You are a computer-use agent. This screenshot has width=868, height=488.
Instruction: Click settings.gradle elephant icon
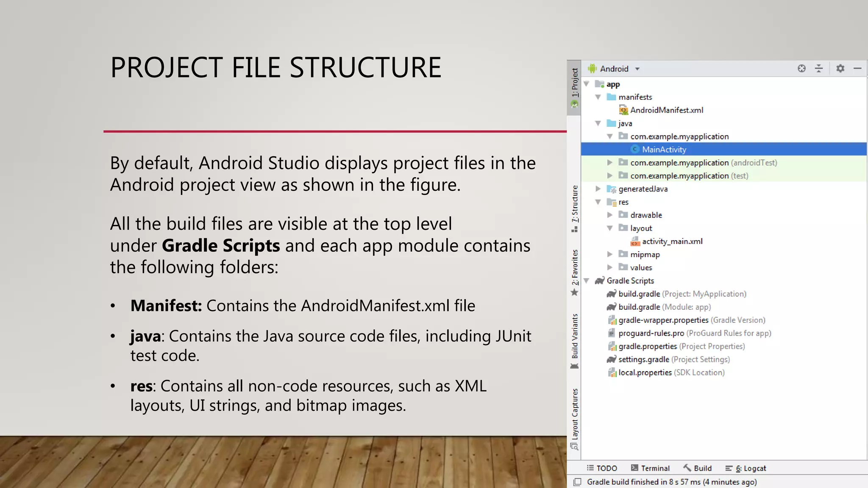(612, 359)
